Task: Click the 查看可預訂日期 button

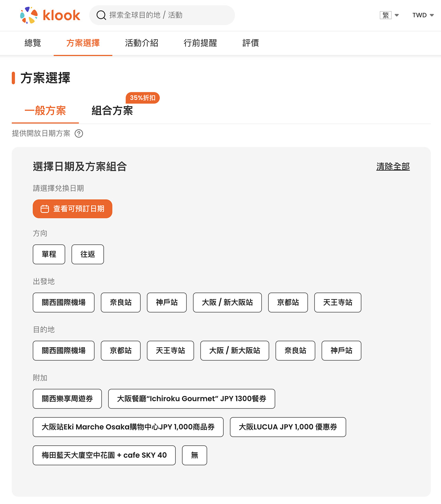Action: (x=72, y=209)
